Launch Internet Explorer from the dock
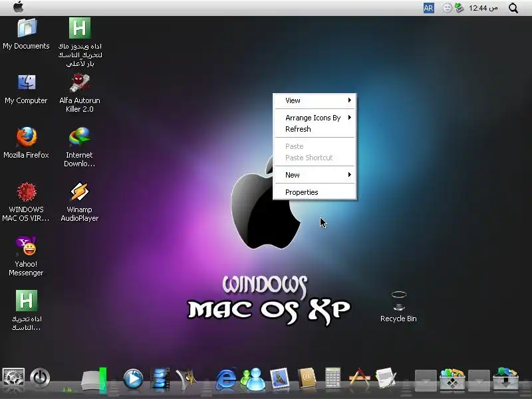Screen dimensions: 532x399 [x=226, y=378]
